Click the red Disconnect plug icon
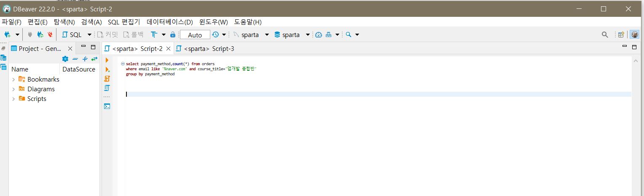The image size is (644, 196). (50, 34)
